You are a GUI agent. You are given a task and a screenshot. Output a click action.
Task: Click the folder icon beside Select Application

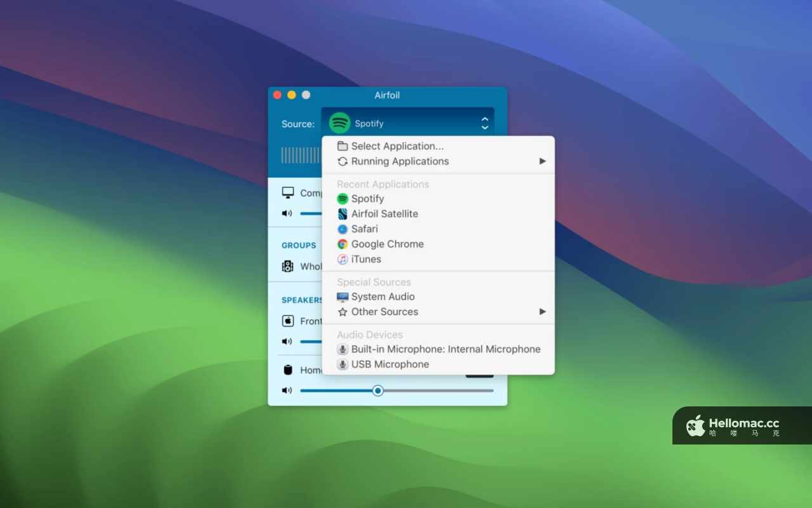point(343,146)
